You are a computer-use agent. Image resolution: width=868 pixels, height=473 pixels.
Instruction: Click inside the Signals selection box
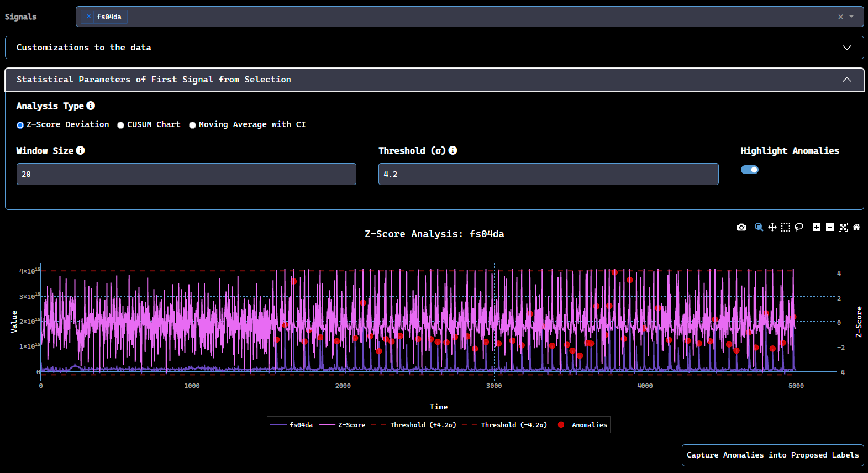pos(470,17)
